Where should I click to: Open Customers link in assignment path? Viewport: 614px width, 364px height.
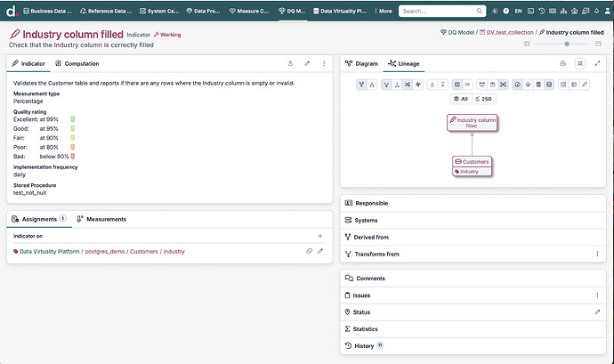pos(143,252)
